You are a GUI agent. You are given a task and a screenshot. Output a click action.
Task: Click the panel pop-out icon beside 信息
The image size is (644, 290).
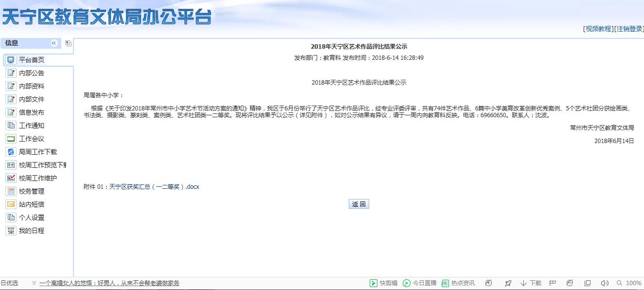click(x=68, y=43)
